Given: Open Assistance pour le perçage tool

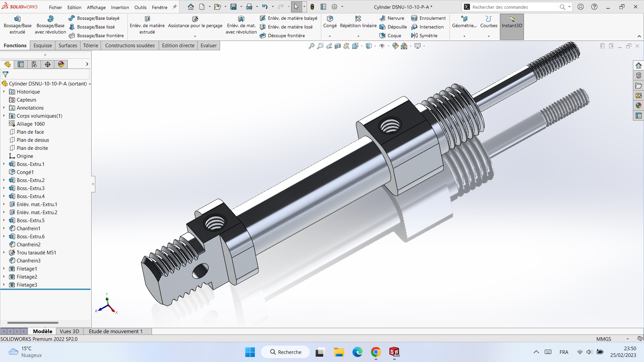Looking at the screenshot, I should point(195,22).
